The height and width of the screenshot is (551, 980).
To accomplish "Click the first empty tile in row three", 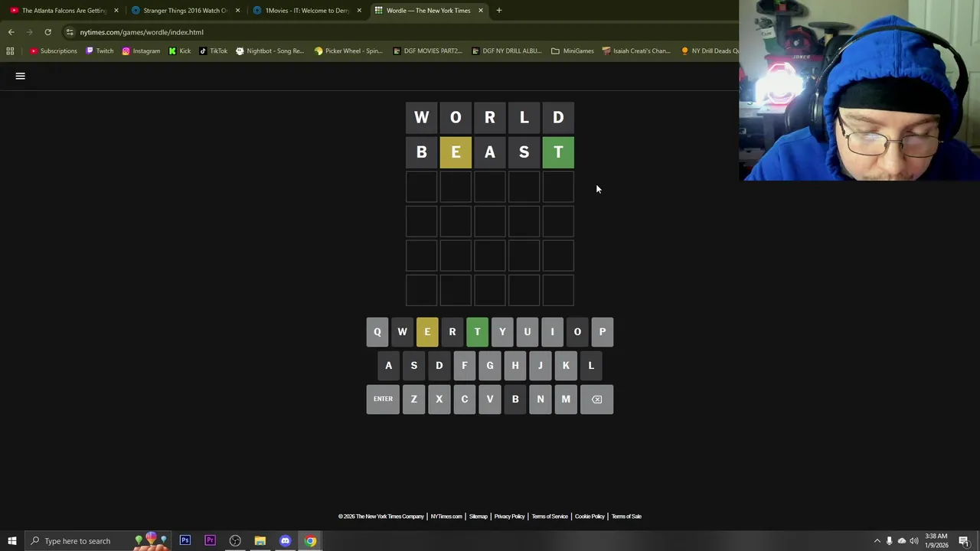I will (x=421, y=187).
